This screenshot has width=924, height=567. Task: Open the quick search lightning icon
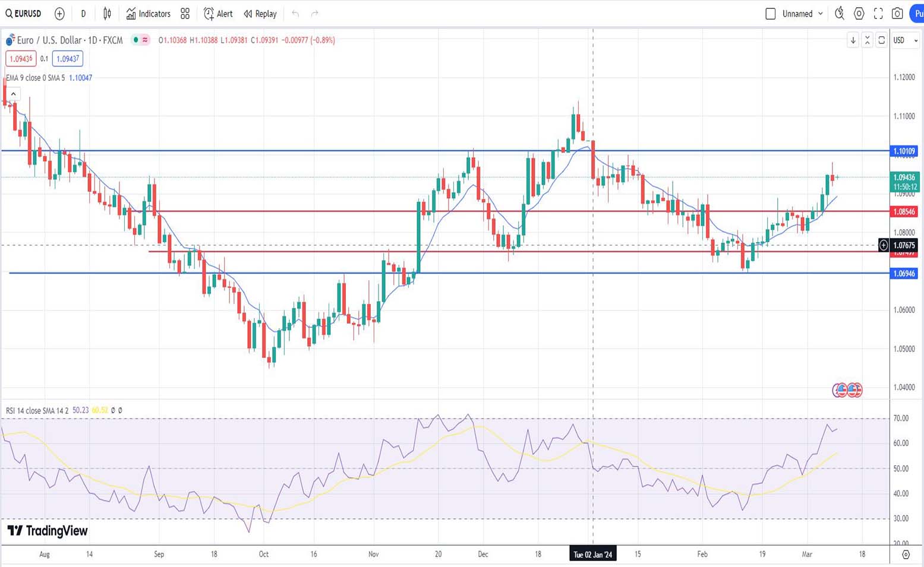click(839, 14)
